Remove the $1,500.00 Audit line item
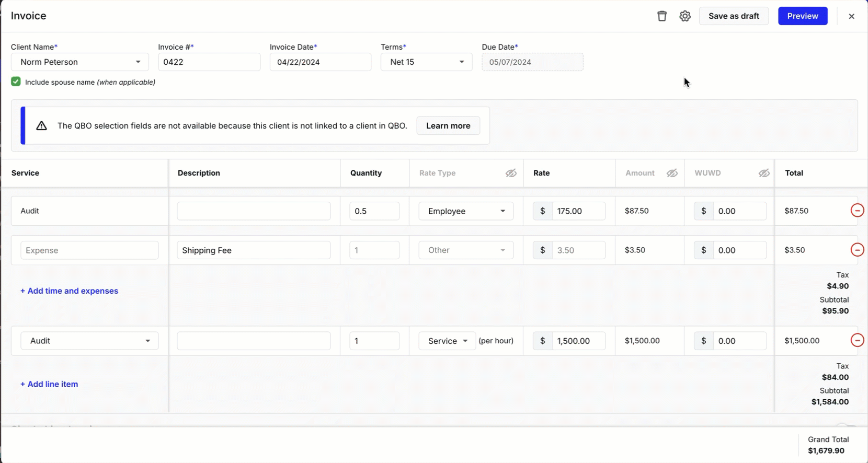Screen dimensions: 868x463 857,340
